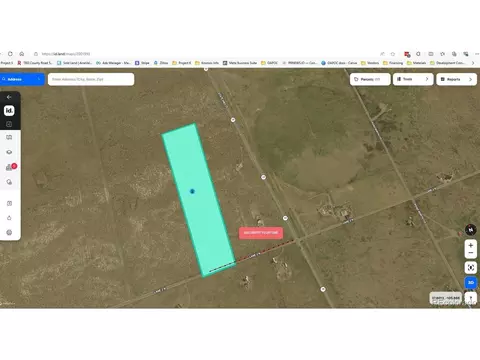The image size is (480, 360).
Task: Open the map book icon in sidebar
Action: (9, 137)
